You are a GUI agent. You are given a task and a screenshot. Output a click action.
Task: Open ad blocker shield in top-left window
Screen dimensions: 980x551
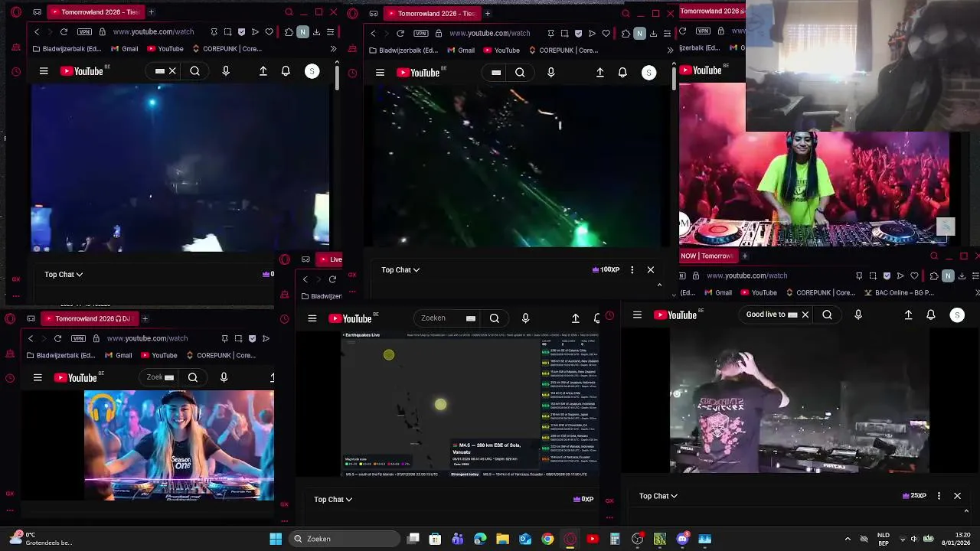pyautogui.click(x=241, y=32)
